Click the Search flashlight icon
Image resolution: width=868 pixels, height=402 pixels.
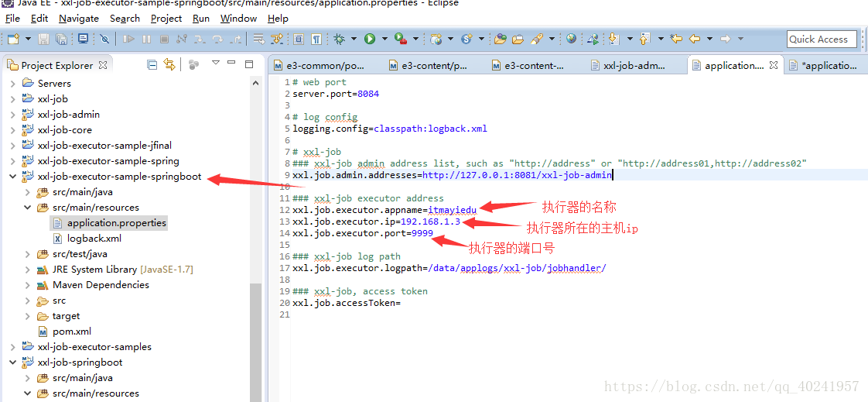536,39
